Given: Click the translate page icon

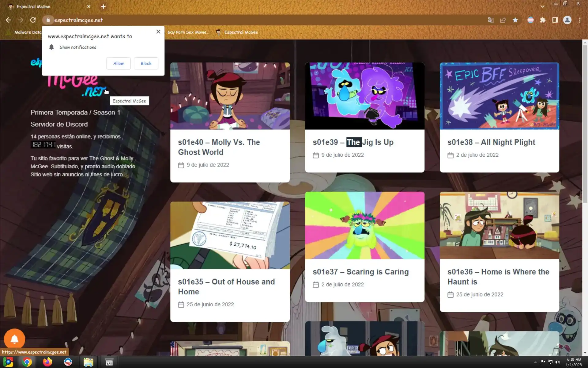Looking at the screenshot, I should coord(491,20).
